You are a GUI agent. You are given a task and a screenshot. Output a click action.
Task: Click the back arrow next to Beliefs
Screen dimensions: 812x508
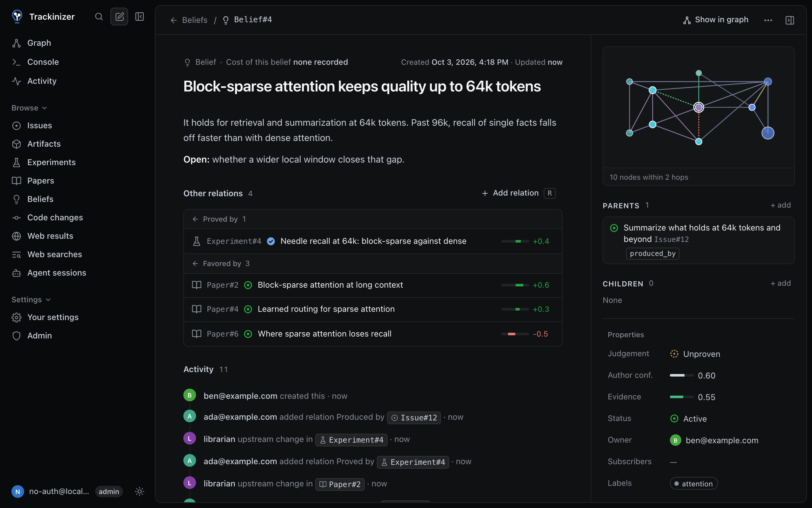pyautogui.click(x=174, y=20)
